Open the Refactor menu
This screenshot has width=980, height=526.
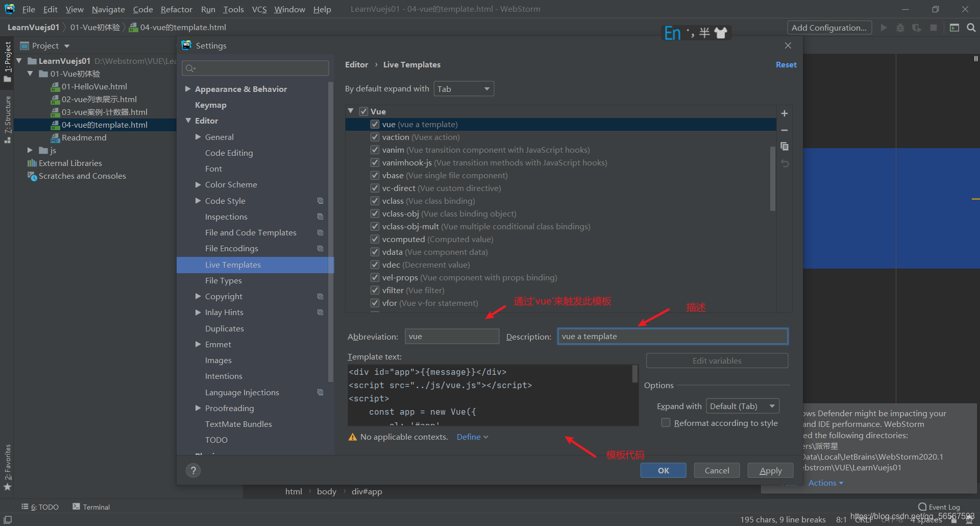coord(176,9)
